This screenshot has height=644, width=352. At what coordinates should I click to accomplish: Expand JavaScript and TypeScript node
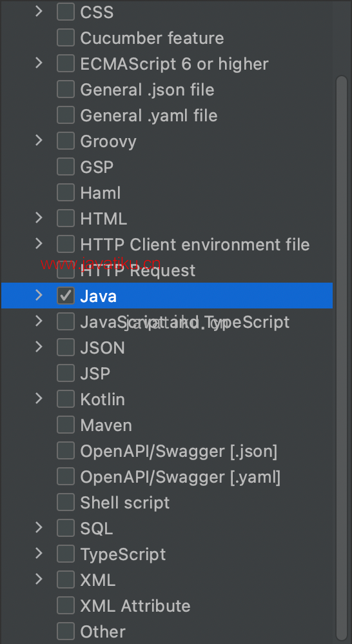39,321
